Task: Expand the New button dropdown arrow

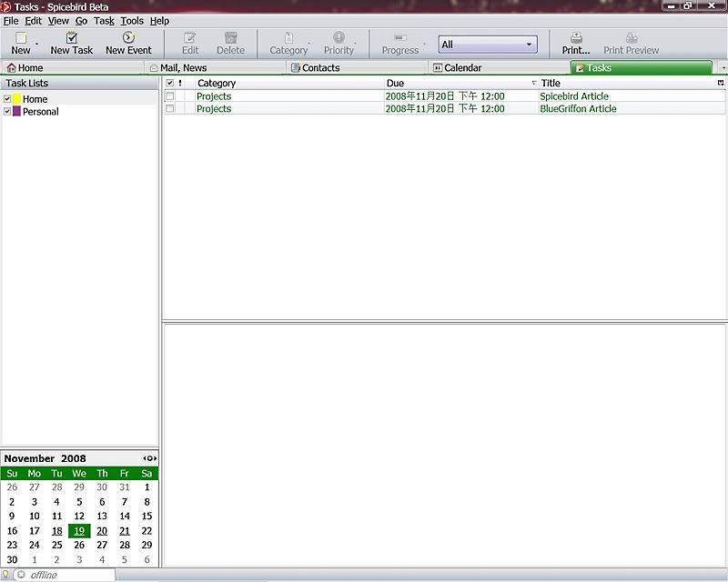Action: pyautogui.click(x=36, y=44)
